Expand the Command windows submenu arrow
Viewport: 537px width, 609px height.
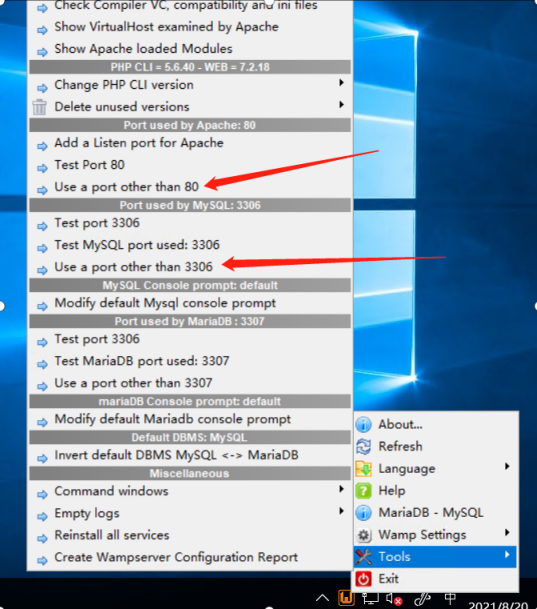pos(341,489)
